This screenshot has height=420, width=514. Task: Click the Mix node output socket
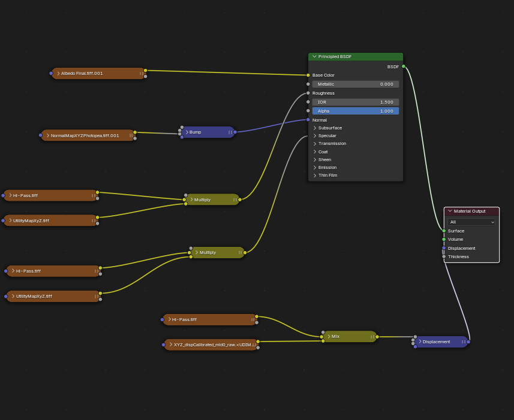click(377, 337)
